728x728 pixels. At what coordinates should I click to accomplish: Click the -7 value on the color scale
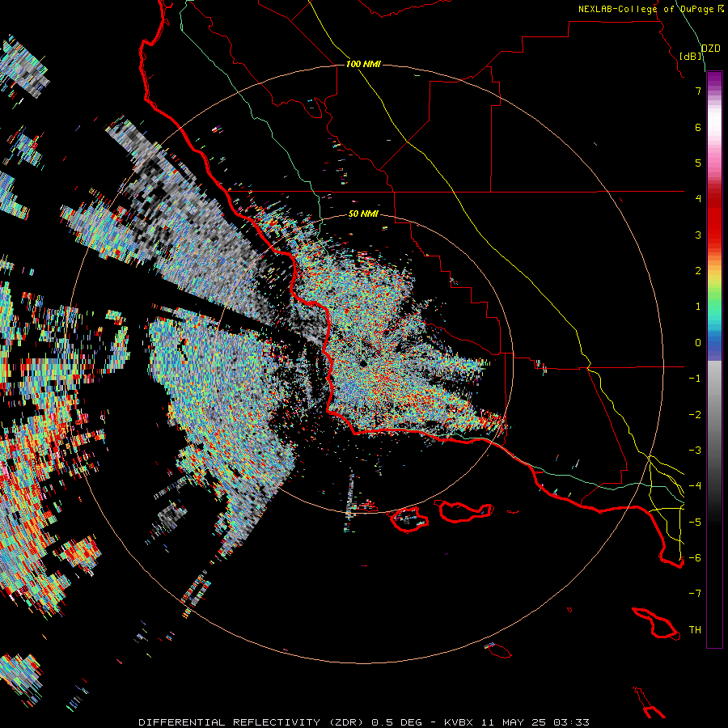tap(695, 594)
